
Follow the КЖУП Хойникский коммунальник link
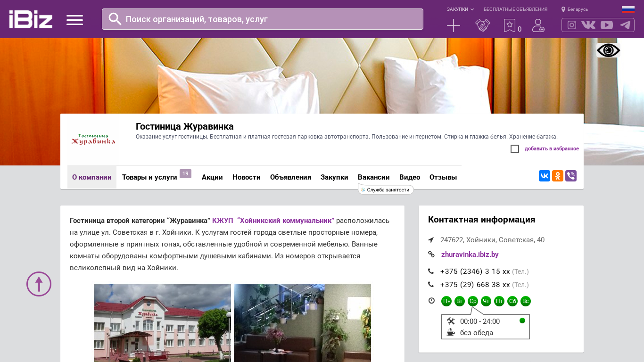coord(273,220)
